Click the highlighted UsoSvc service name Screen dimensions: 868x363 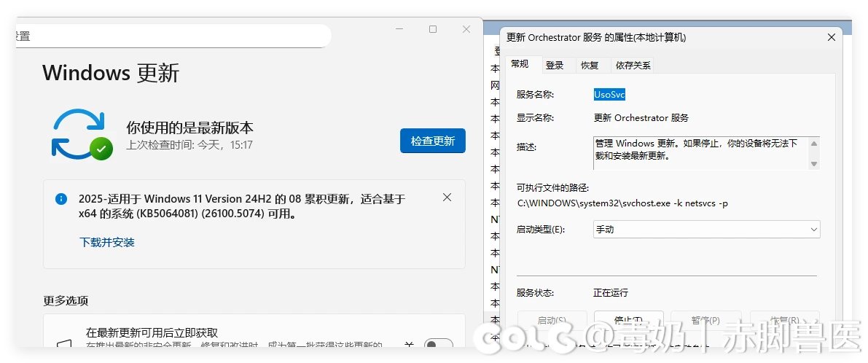point(609,95)
